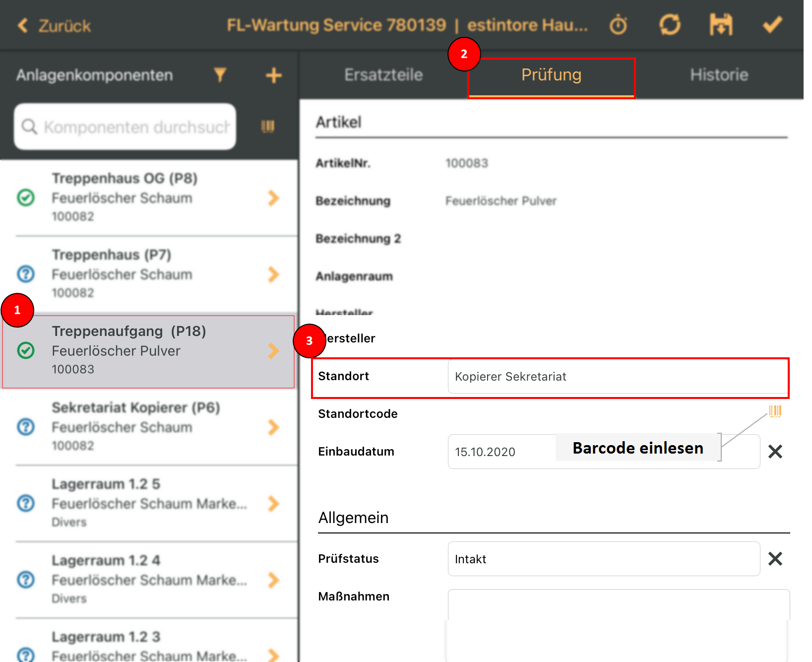Click the refresh sync icon in header
The width and height of the screenshot is (812, 662).
(670, 25)
